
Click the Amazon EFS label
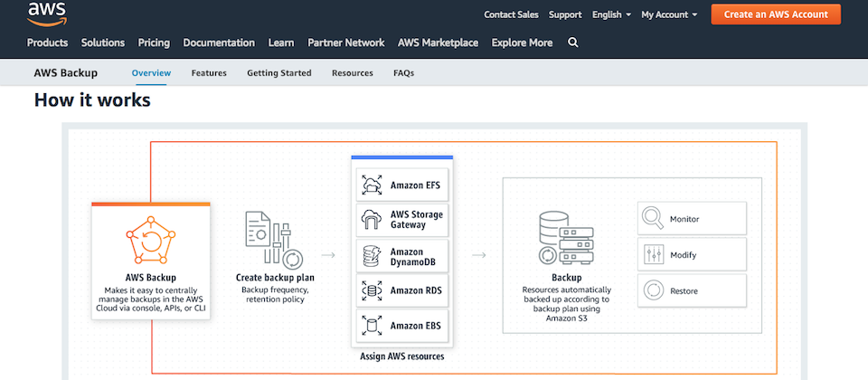(415, 185)
